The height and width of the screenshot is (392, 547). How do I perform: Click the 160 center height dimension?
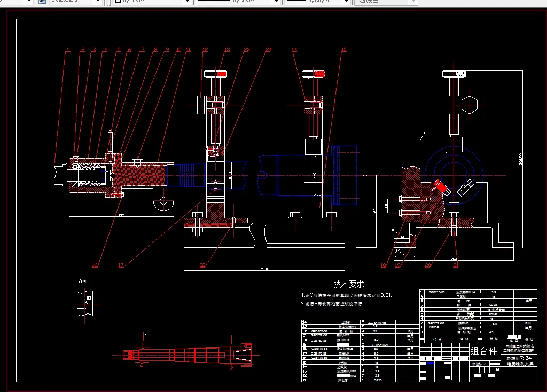click(374, 211)
